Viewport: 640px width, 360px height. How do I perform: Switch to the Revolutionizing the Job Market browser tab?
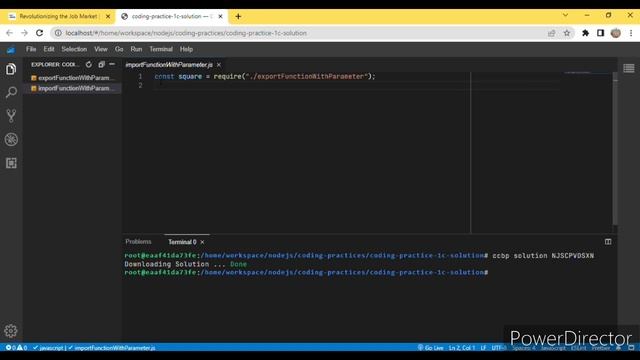[x=58, y=16]
